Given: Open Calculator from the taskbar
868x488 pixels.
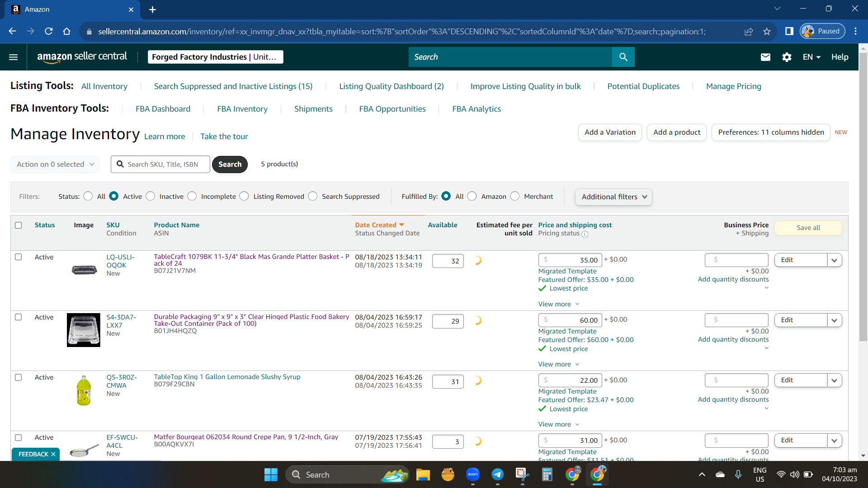Looking at the screenshot, I should [547, 474].
